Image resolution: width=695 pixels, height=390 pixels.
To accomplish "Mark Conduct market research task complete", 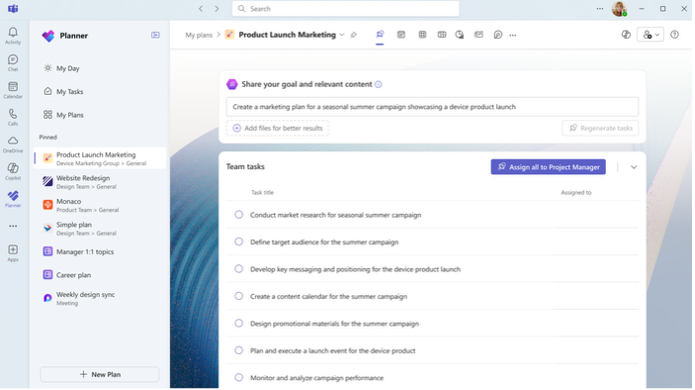I will click(239, 215).
